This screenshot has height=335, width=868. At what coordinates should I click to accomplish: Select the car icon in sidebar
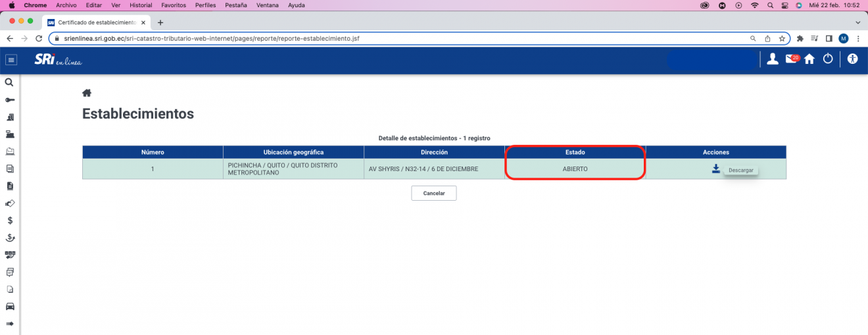(x=9, y=307)
